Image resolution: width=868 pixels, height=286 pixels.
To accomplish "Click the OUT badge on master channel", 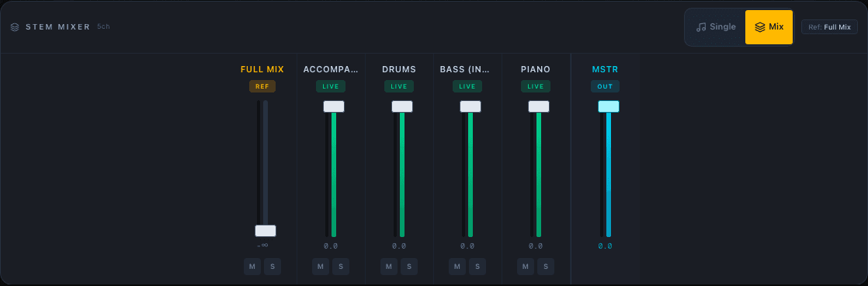I will click(x=605, y=86).
